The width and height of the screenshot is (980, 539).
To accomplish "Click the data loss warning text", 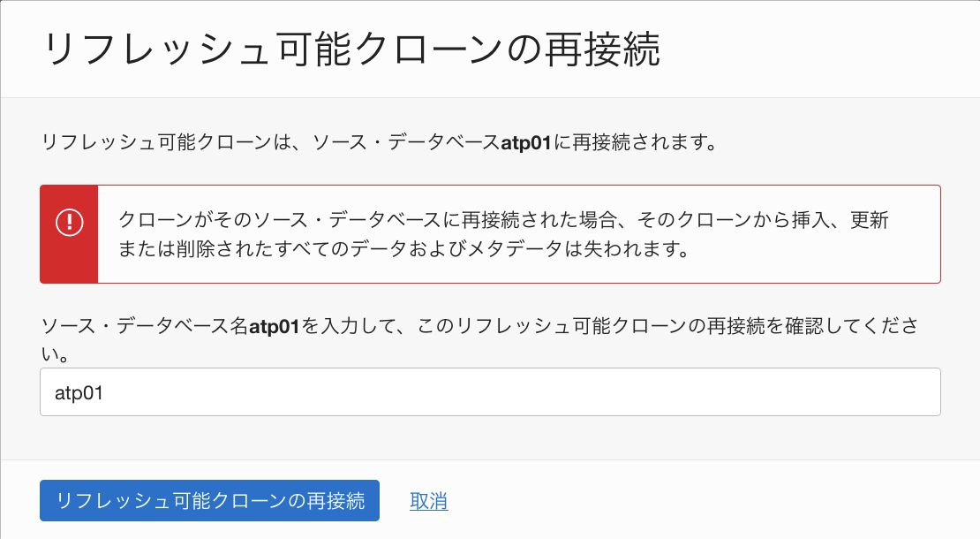I will point(494,233).
